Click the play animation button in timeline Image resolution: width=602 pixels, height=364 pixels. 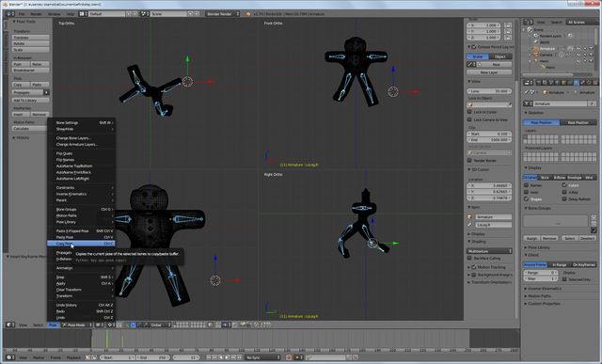(227, 357)
